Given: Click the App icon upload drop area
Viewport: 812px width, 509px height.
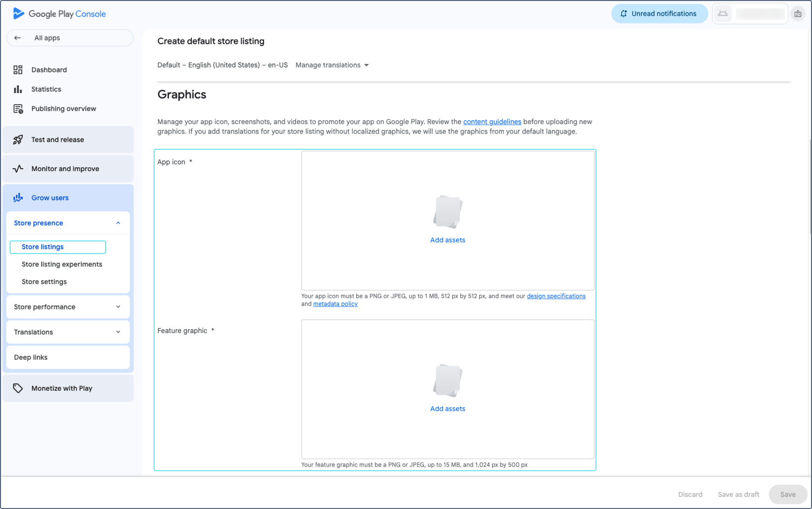Looking at the screenshot, I should [x=448, y=221].
